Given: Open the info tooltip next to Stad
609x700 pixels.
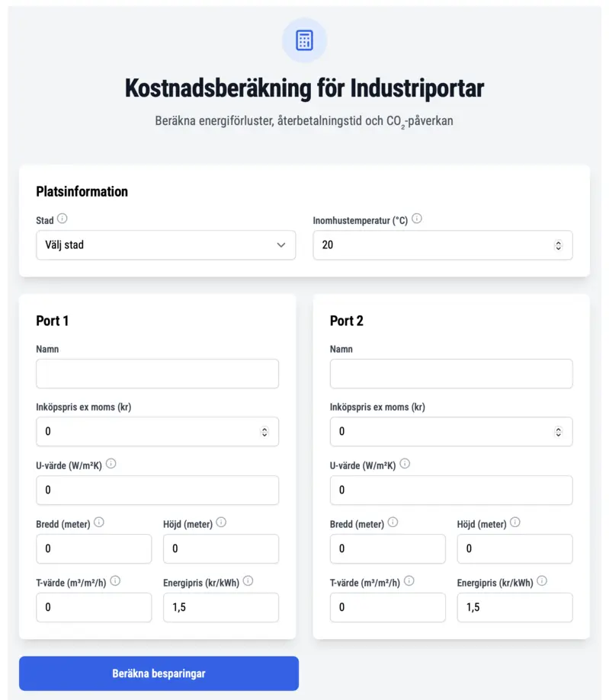Looking at the screenshot, I should 63,219.
